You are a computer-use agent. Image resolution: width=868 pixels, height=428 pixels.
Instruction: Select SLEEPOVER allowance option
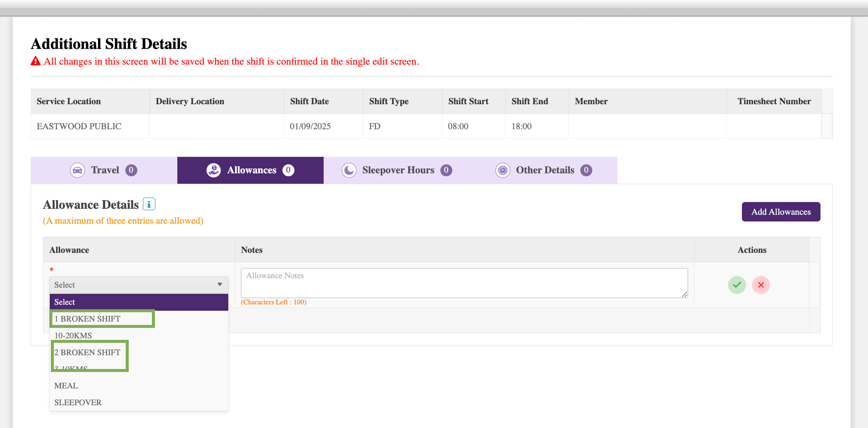tap(78, 403)
